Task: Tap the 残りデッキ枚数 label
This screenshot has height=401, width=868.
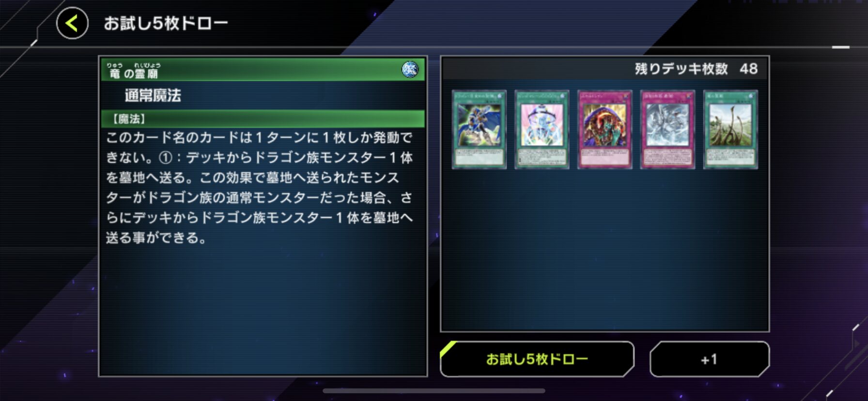Action: [682, 69]
